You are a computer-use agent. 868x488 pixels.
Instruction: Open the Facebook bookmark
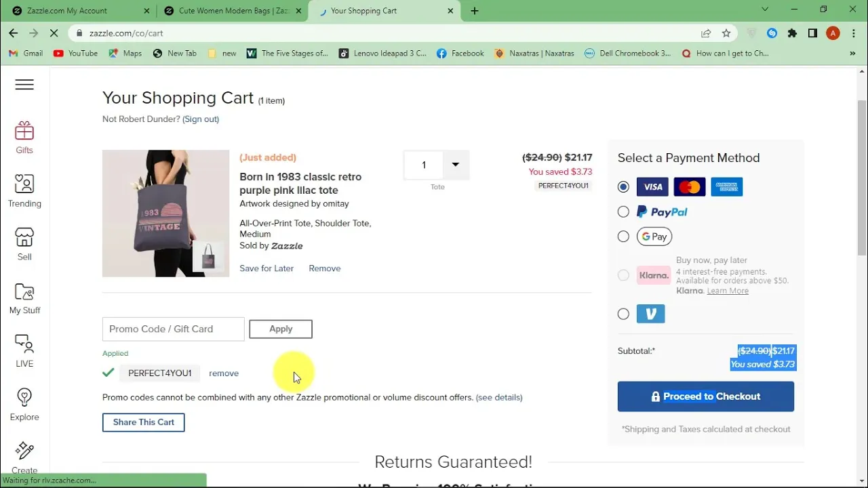click(460, 54)
